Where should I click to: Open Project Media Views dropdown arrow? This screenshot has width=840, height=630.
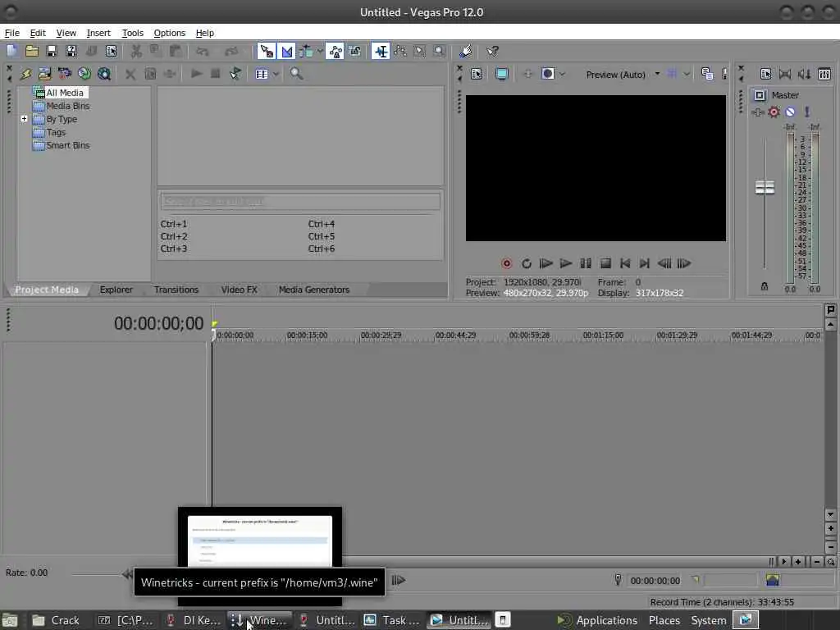coord(276,74)
